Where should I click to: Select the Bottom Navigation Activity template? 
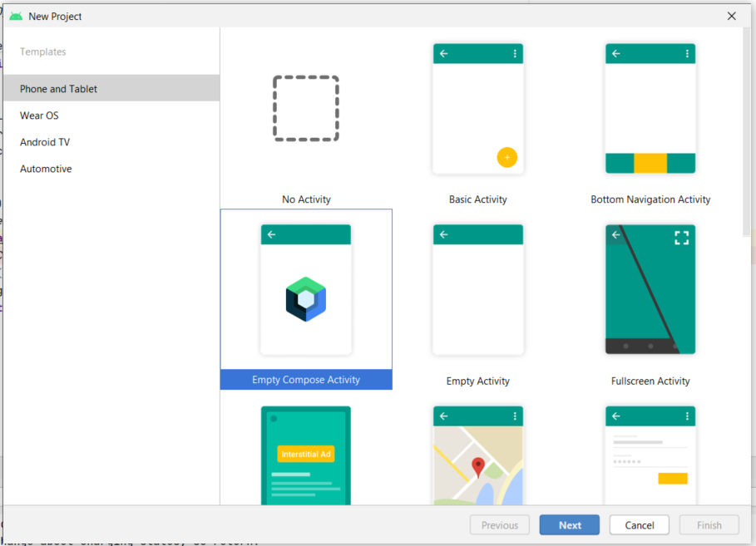650,108
